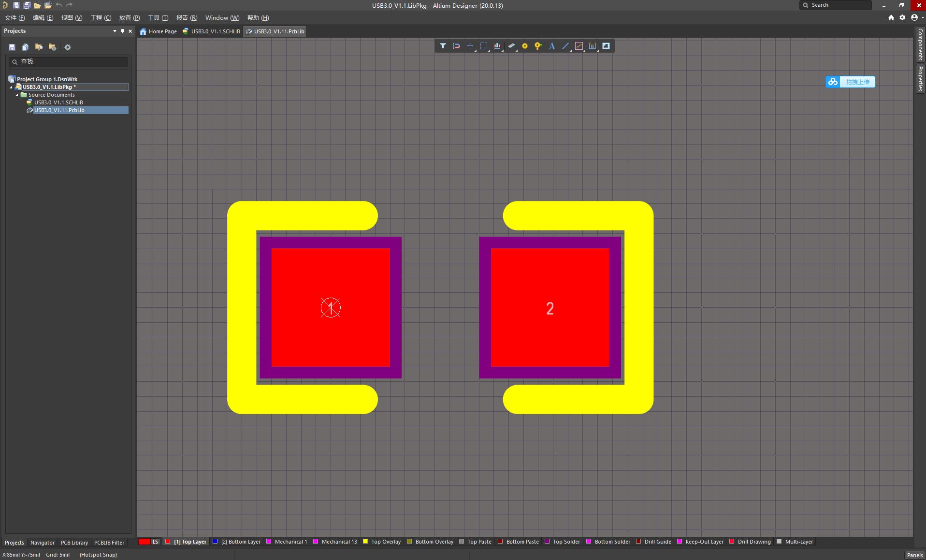Select the place via tool

(538, 46)
